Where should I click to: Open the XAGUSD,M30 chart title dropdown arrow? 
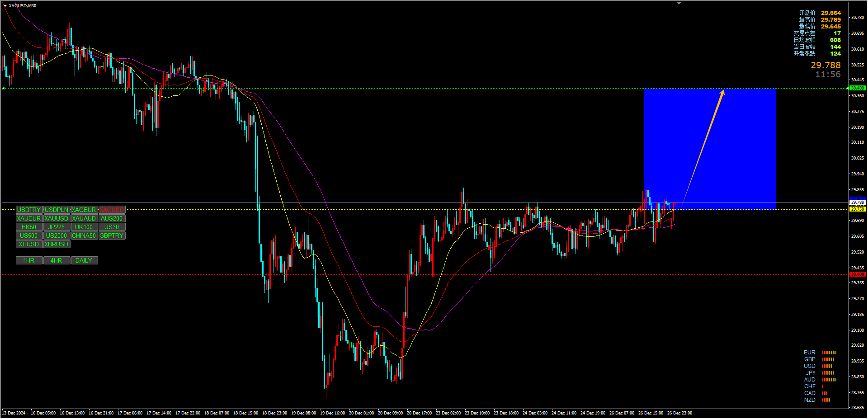[x=5, y=6]
